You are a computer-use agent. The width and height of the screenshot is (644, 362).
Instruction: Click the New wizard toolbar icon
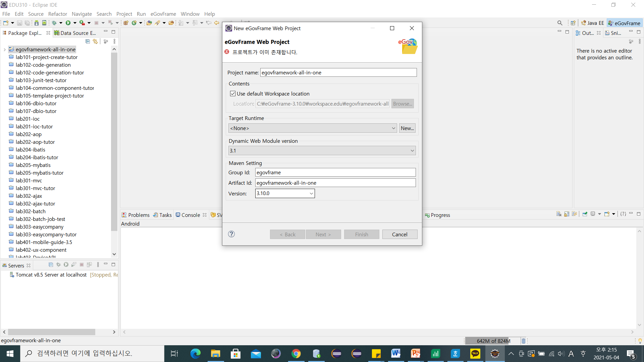coord(6,23)
